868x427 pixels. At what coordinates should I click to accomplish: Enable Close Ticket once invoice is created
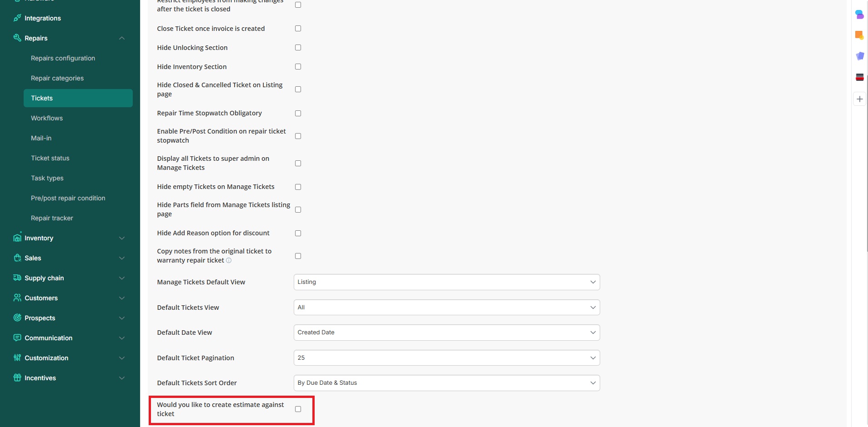(x=298, y=29)
